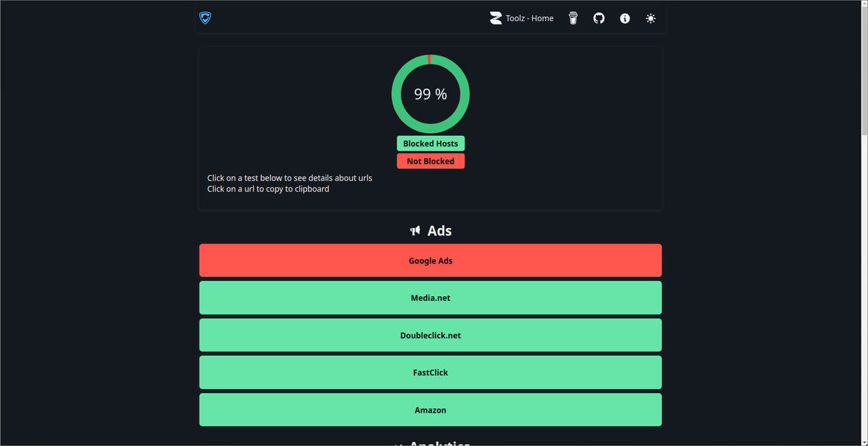Viewport: 868px width, 446px height.
Task: Click the text 'Click on a test below to see details about urls'
Action: pyautogui.click(x=290, y=178)
